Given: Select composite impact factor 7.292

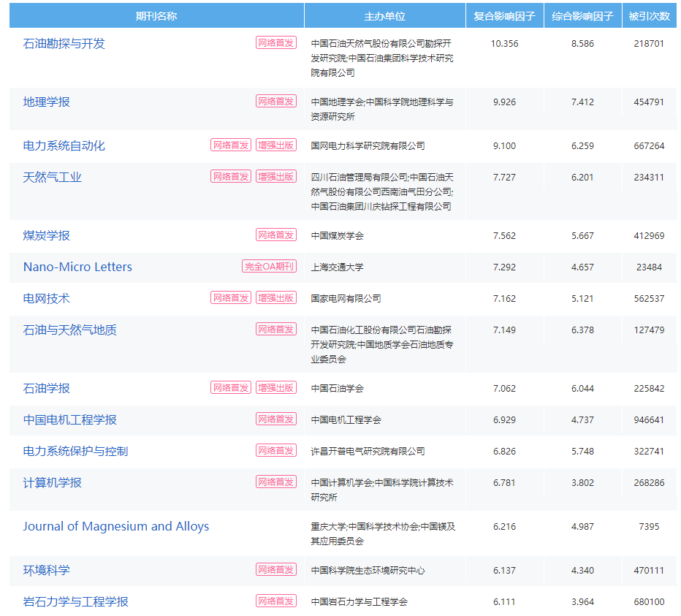Looking at the screenshot, I should 505,267.
